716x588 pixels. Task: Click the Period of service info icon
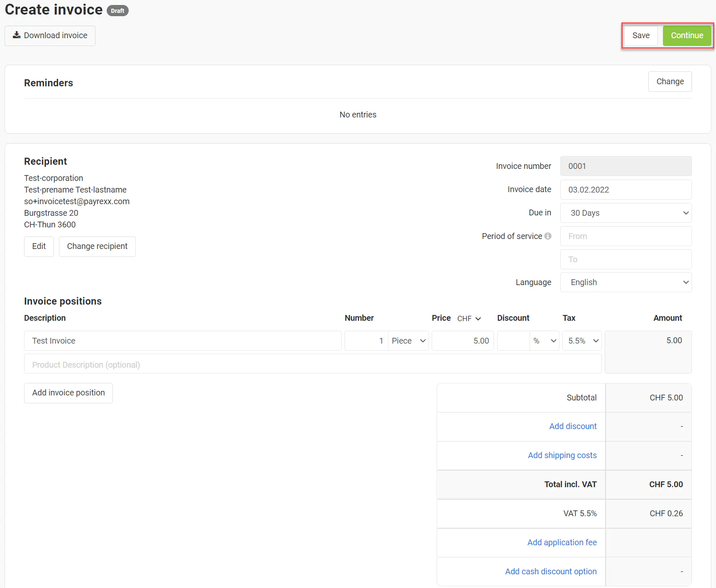click(548, 236)
